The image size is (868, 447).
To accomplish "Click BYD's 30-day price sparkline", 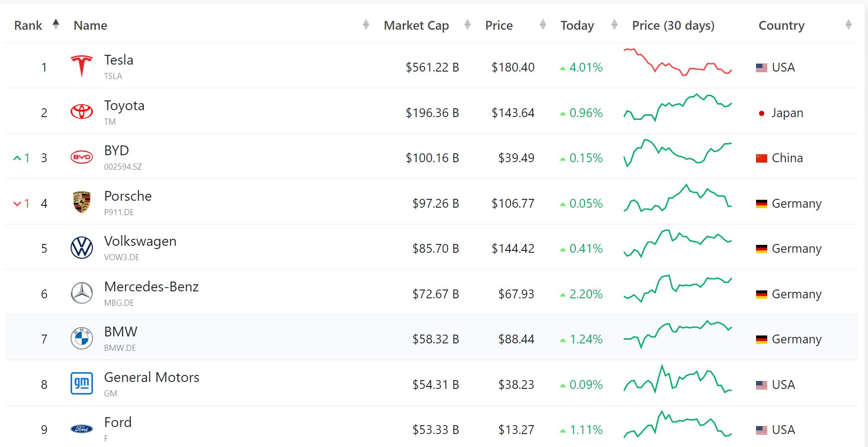I will pyautogui.click(x=678, y=152).
